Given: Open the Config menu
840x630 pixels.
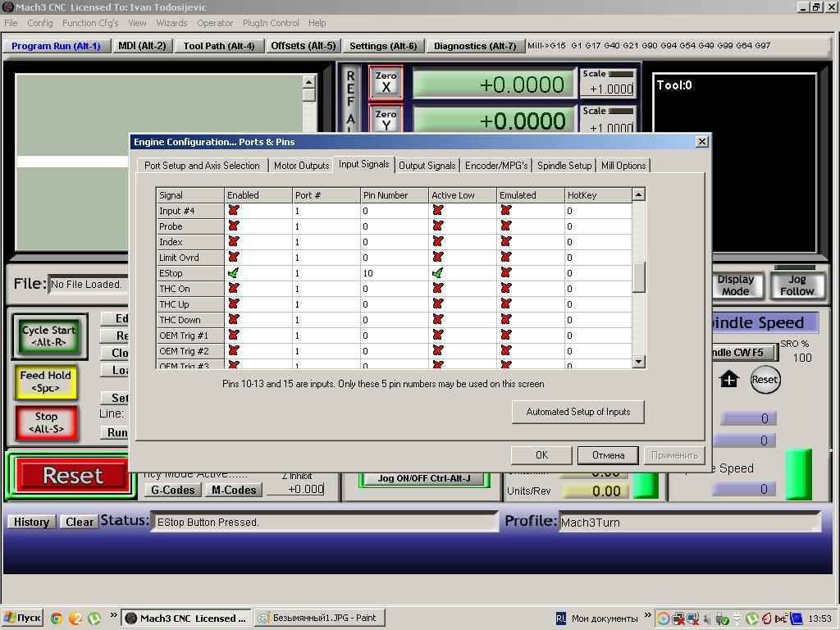Looking at the screenshot, I should (40, 23).
